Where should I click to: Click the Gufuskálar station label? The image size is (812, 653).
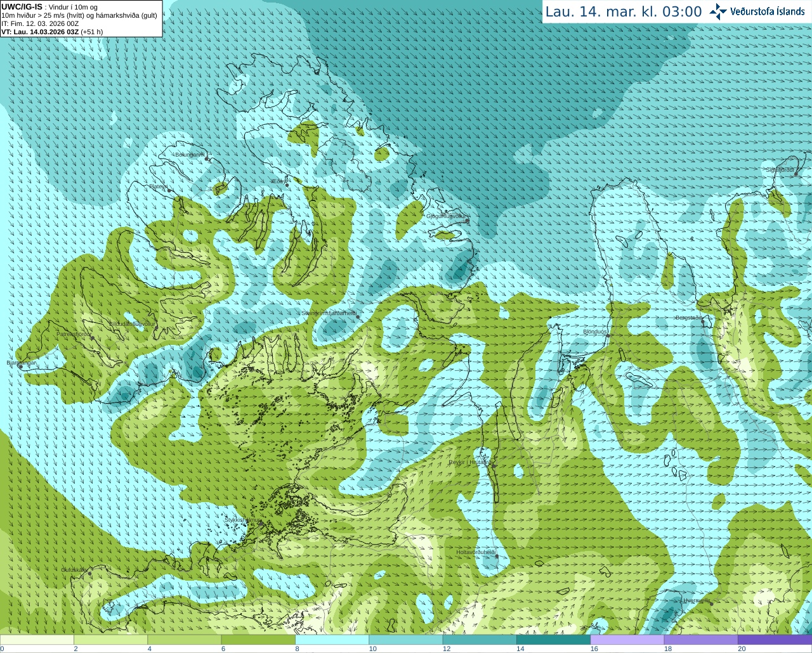click(74, 570)
